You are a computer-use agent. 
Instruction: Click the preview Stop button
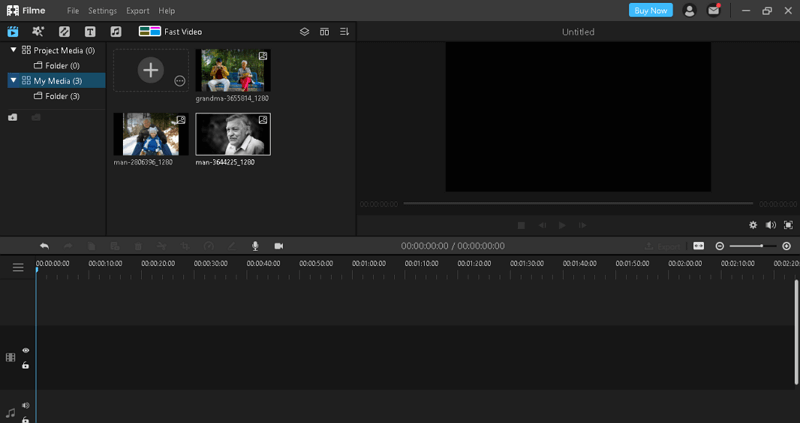[521, 225]
